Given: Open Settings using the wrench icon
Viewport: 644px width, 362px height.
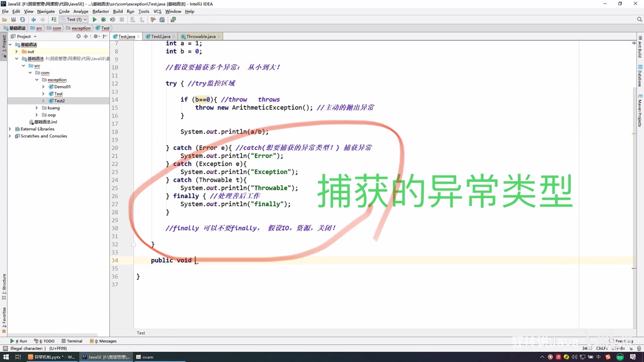Looking at the screenshot, I should (x=152, y=19).
